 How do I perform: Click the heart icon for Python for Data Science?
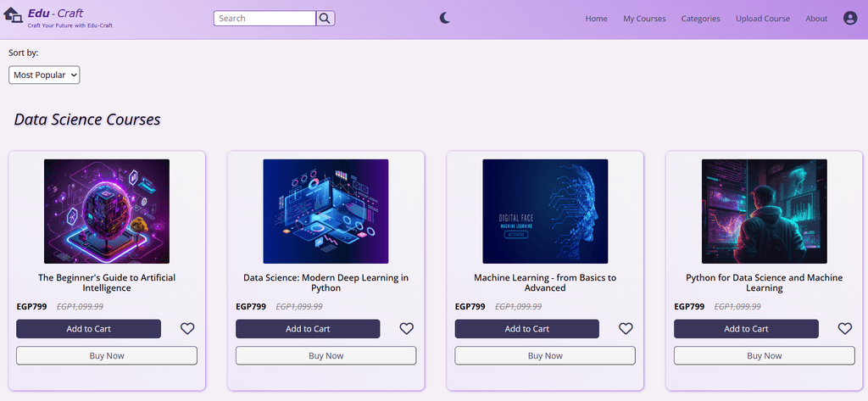pos(845,328)
